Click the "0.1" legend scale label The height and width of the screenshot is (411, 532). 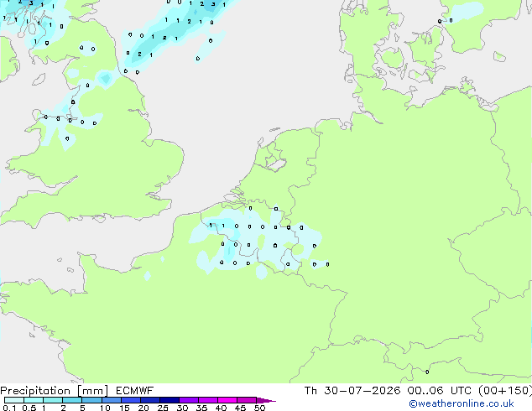(9, 408)
